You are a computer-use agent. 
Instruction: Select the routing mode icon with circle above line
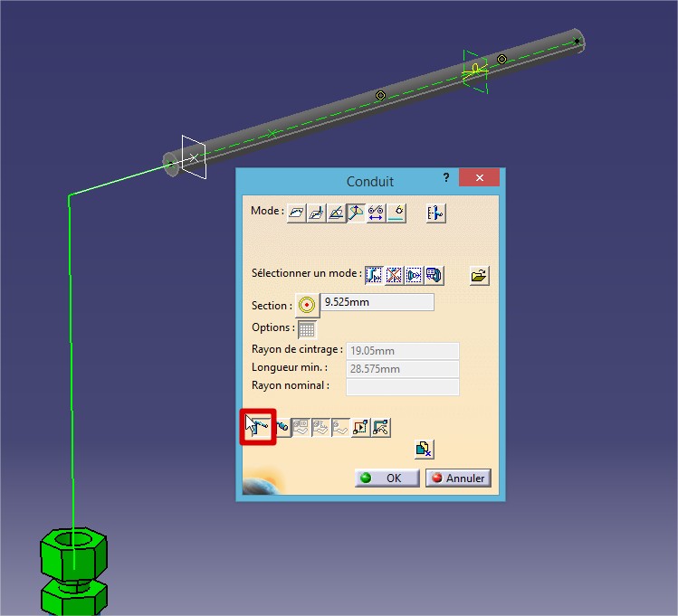pos(396,213)
